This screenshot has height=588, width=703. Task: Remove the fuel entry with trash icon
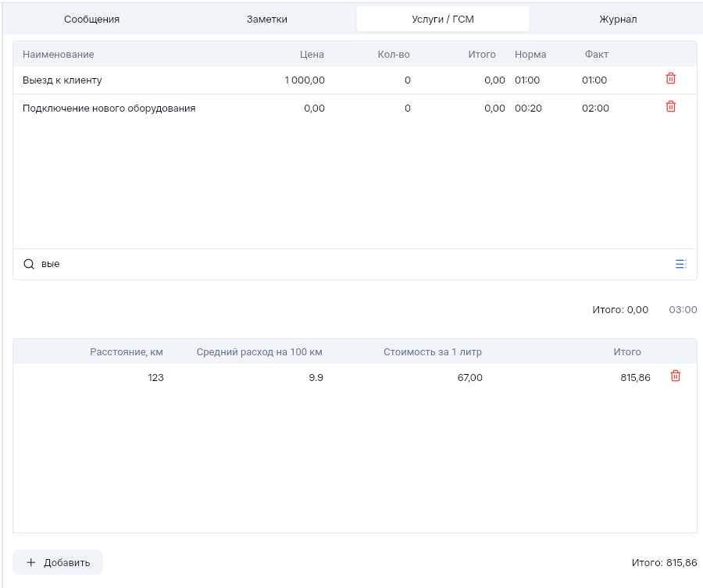[676, 376]
